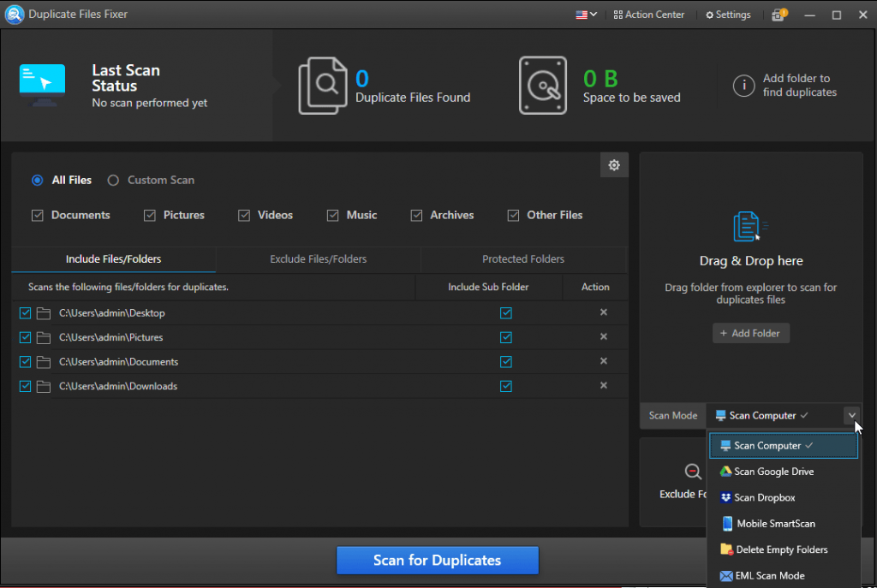Switch to the Exclude Files/Folders tab
Screen dimensions: 877x588
coord(318,258)
